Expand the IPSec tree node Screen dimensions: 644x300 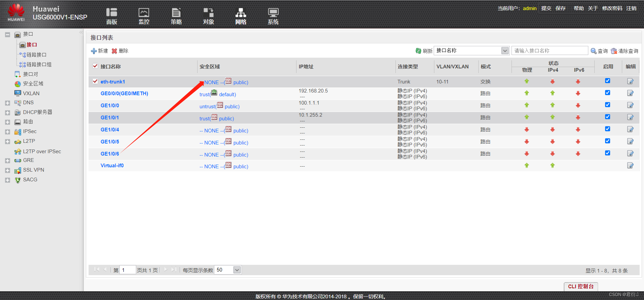tap(7, 132)
